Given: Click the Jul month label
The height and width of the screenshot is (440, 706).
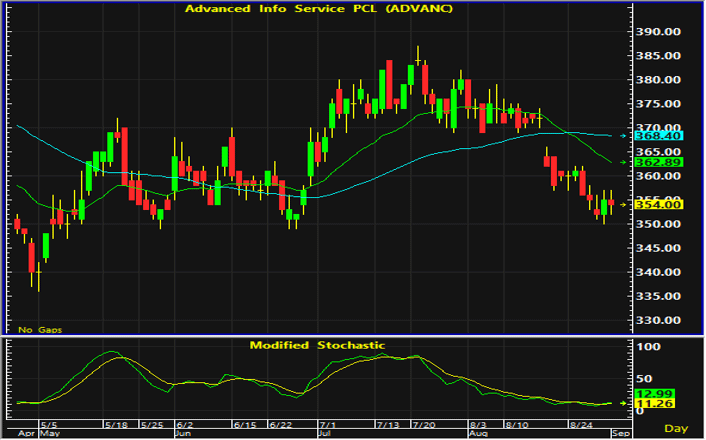Looking at the screenshot, I should click(325, 433).
